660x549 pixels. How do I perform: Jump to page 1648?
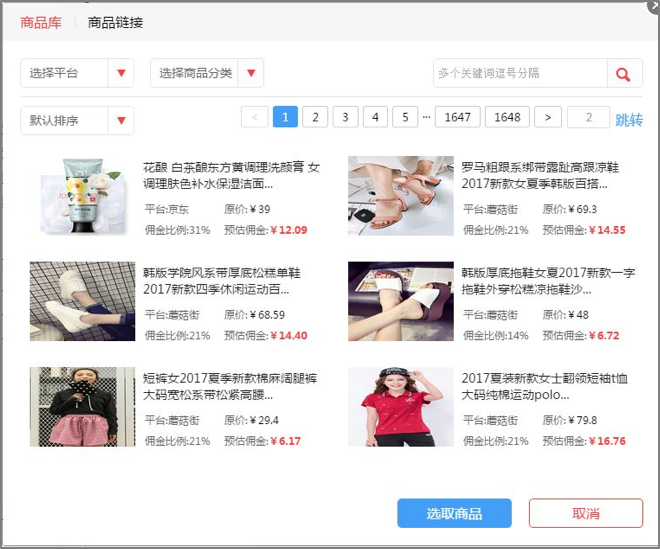507,117
